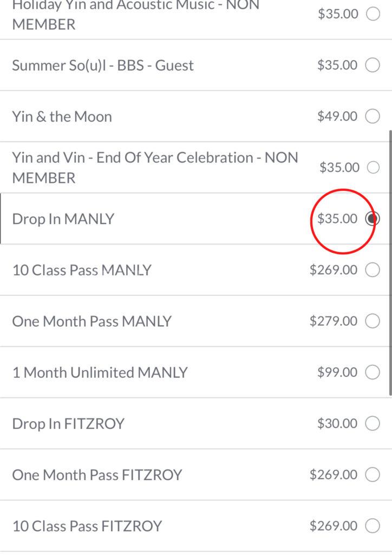Click the Yin & the Moon label
The image size is (392, 555).
pos(62,117)
